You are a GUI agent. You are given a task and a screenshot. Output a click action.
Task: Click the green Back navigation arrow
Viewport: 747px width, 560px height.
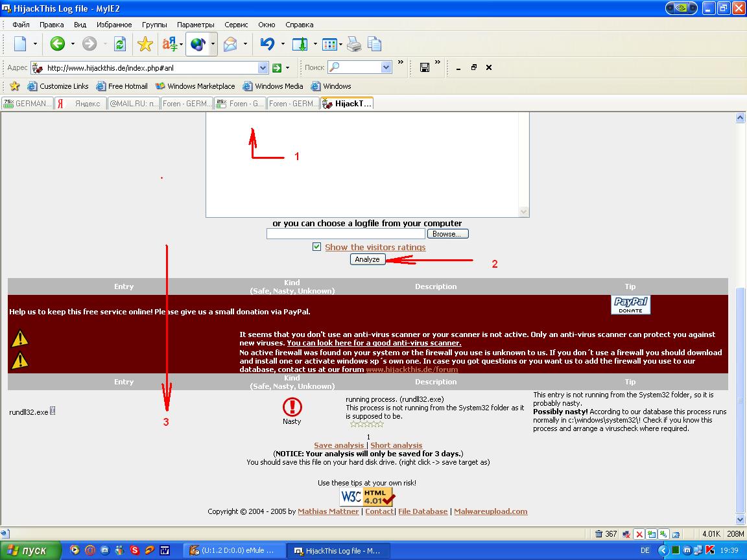[x=57, y=44]
